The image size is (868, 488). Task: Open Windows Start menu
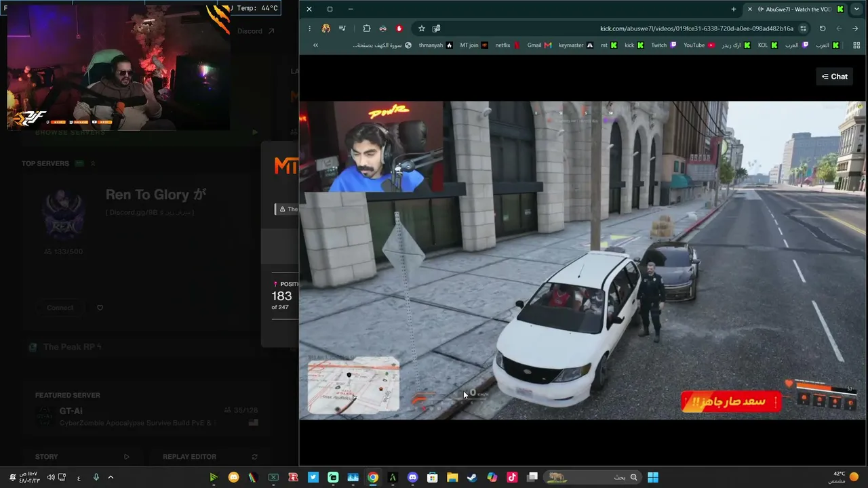pyautogui.click(x=652, y=477)
